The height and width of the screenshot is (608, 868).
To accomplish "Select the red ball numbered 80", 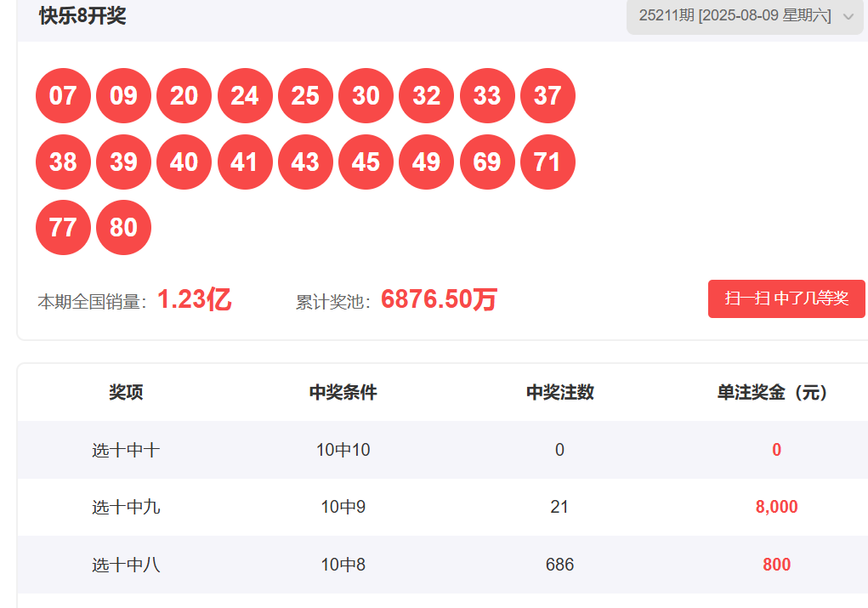I will click(123, 228).
